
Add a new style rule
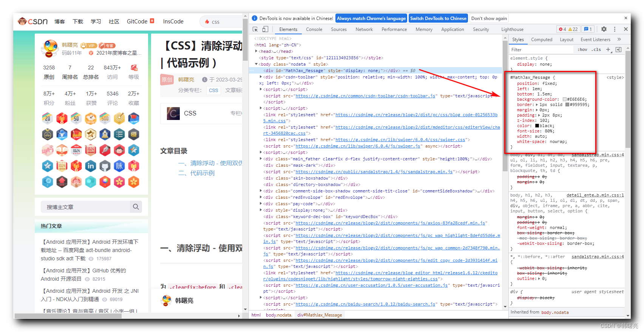click(x=608, y=49)
